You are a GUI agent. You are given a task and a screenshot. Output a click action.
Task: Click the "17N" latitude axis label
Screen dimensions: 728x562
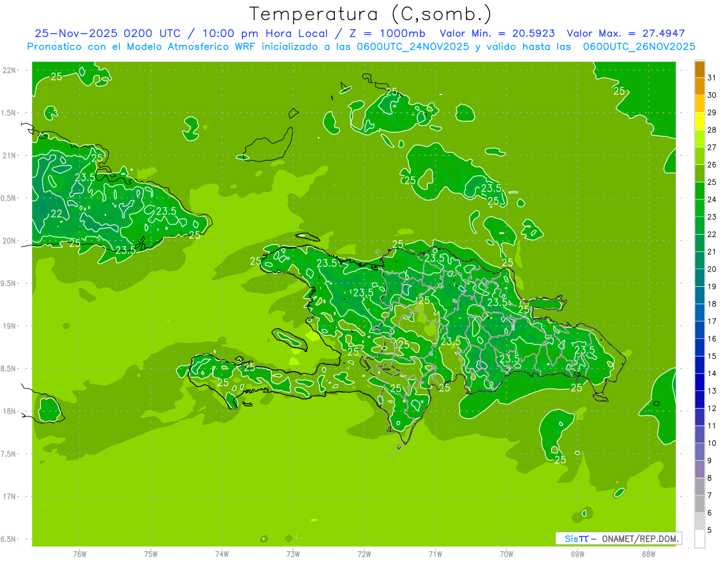9,497
